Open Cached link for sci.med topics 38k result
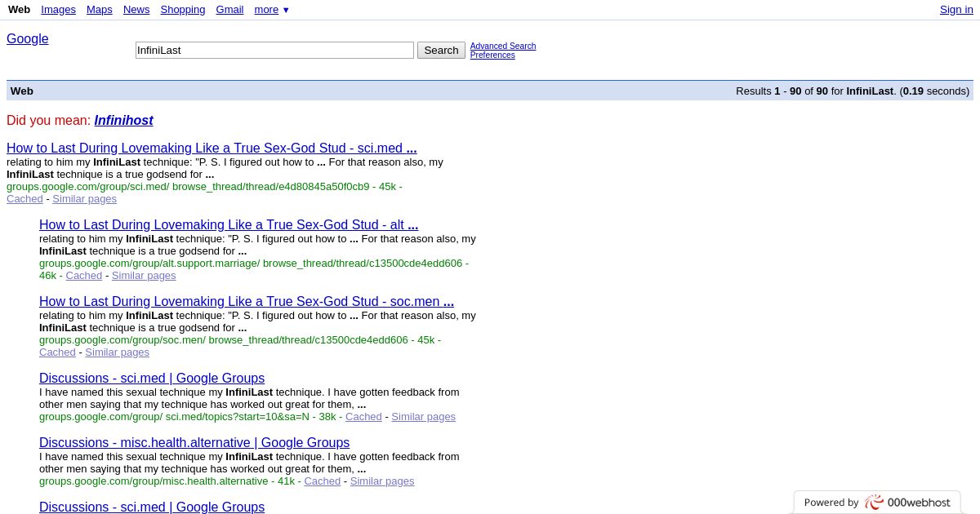Viewport: 980px width, 514px height. (363, 417)
